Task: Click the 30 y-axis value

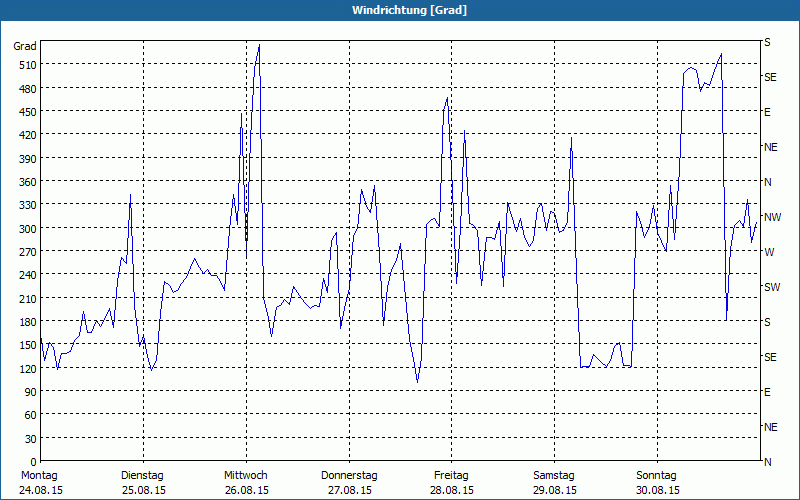Action: tap(31, 439)
